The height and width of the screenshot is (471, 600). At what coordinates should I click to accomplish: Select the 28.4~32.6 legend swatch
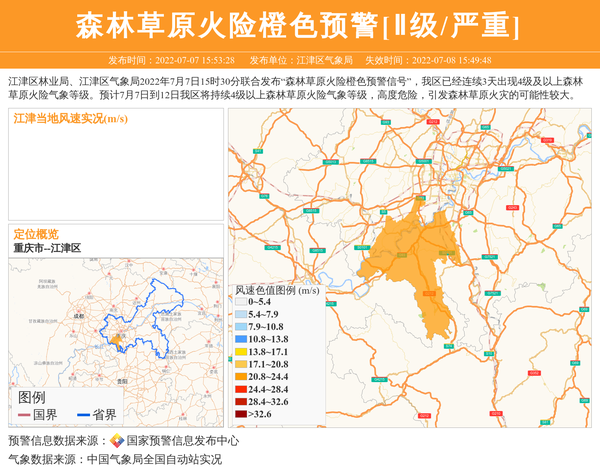pyautogui.click(x=241, y=400)
